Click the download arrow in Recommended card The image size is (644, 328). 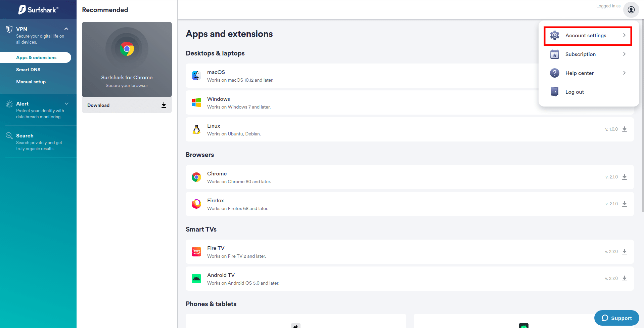(164, 105)
